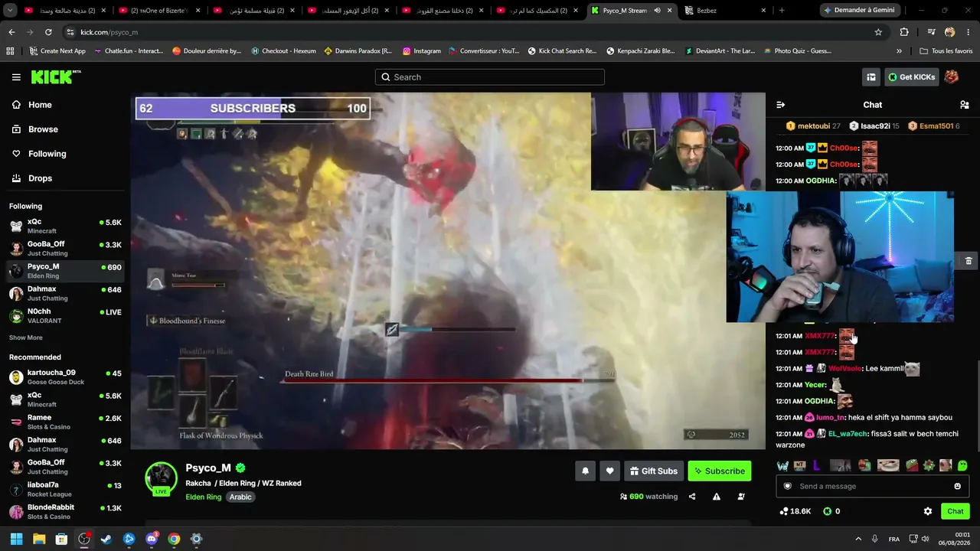Expand the Following list with Show More
The image size is (980, 551).
coord(26,337)
